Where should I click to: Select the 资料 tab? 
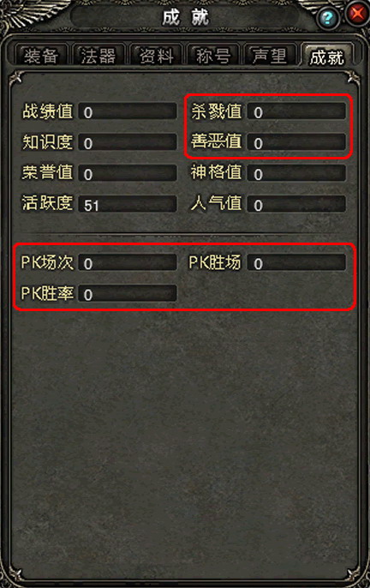pos(157,56)
